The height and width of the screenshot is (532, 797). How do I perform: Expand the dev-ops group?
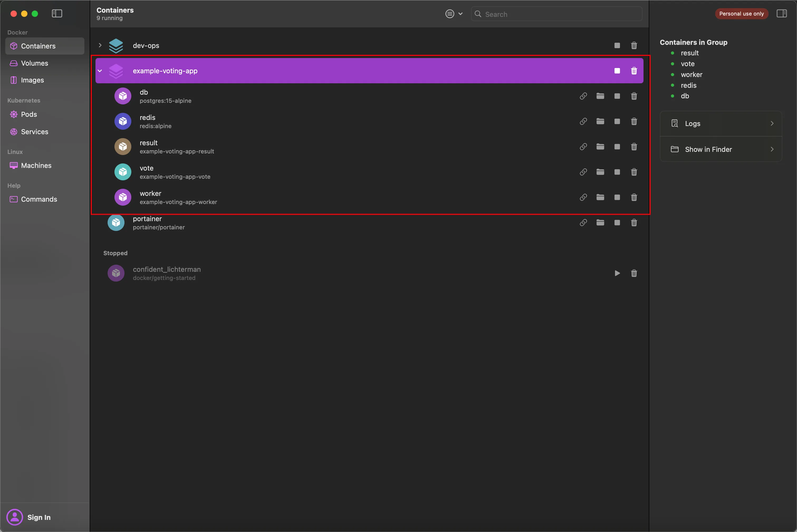pyautogui.click(x=100, y=45)
